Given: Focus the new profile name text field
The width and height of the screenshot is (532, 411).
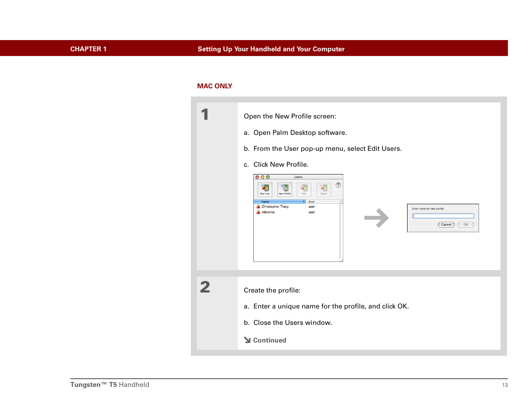Looking at the screenshot, I should click(443, 216).
